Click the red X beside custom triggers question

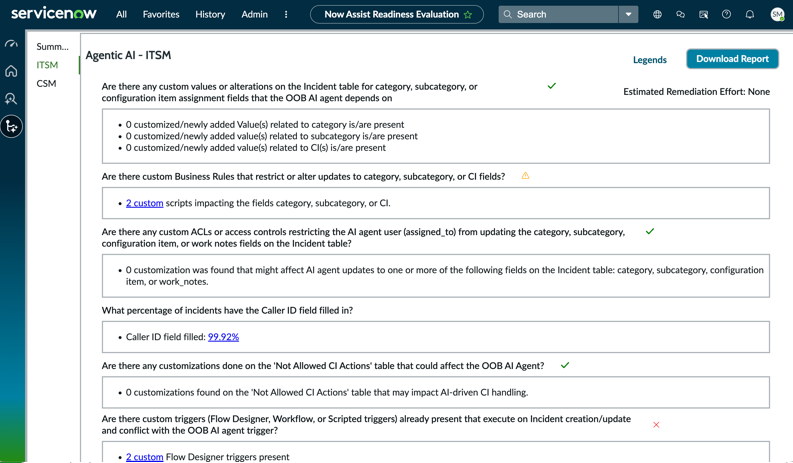point(656,425)
